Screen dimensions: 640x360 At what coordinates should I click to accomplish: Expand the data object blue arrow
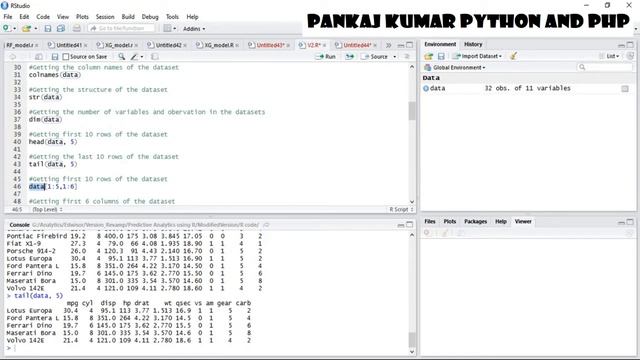pos(426,88)
